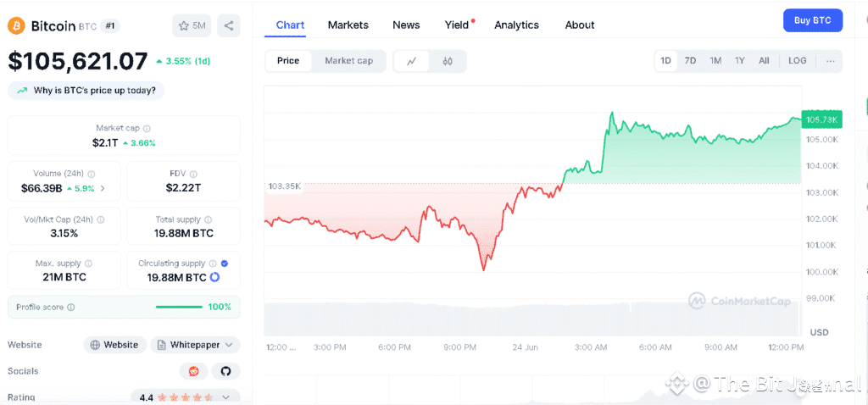Select the 1M time range
The image size is (868, 405).
715,61
